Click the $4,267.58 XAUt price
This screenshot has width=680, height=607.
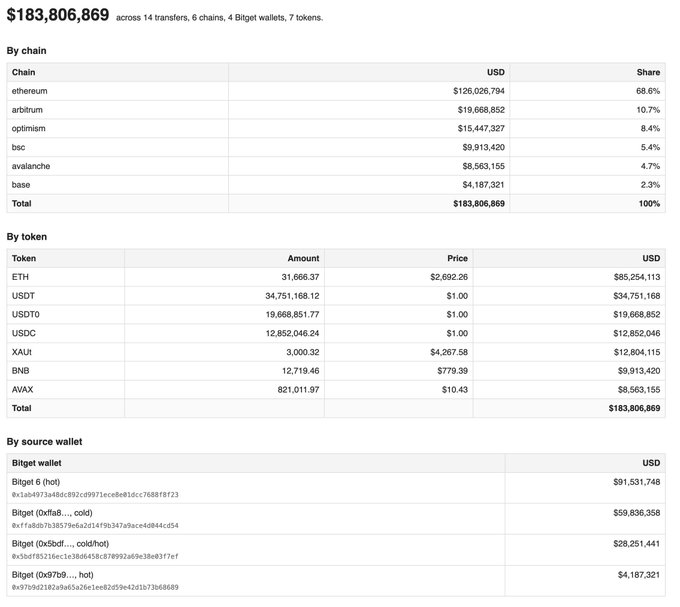click(449, 352)
